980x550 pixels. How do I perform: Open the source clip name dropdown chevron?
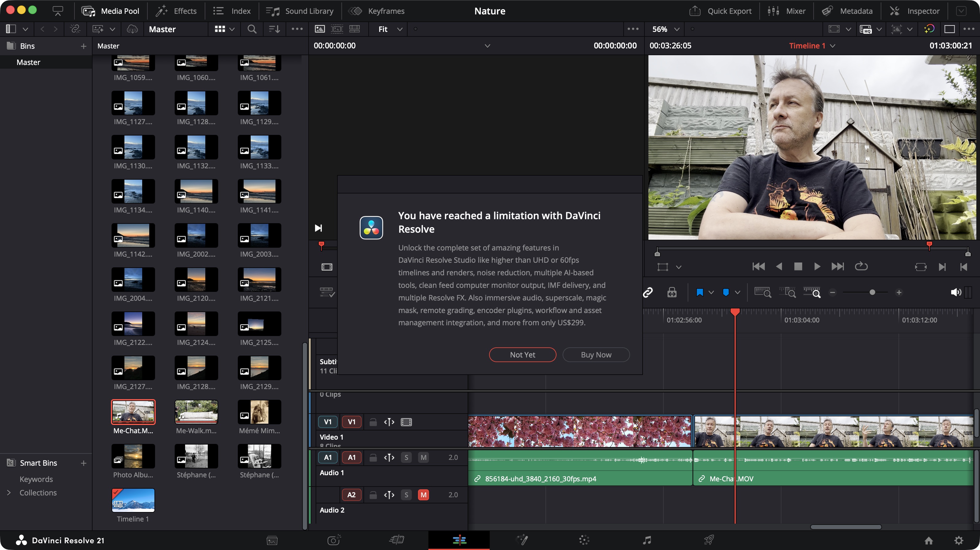(487, 46)
